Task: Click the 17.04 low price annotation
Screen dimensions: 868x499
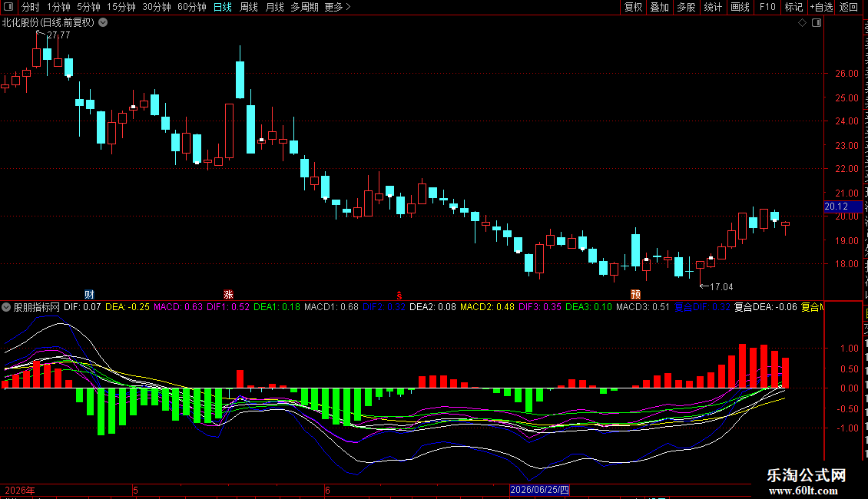Action: coord(721,286)
